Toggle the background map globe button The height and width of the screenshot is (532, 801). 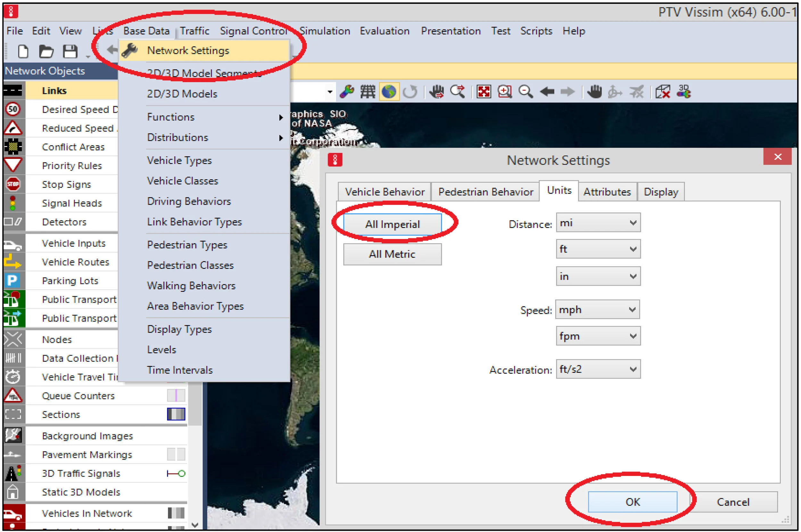pyautogui.click(x=389, y=92)
